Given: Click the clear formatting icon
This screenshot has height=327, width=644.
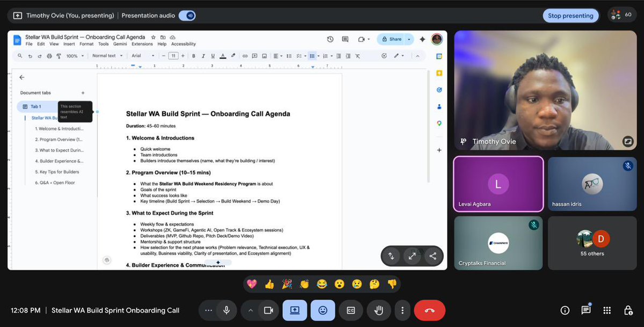Looking at the screenshot, I should click(357, 56).
